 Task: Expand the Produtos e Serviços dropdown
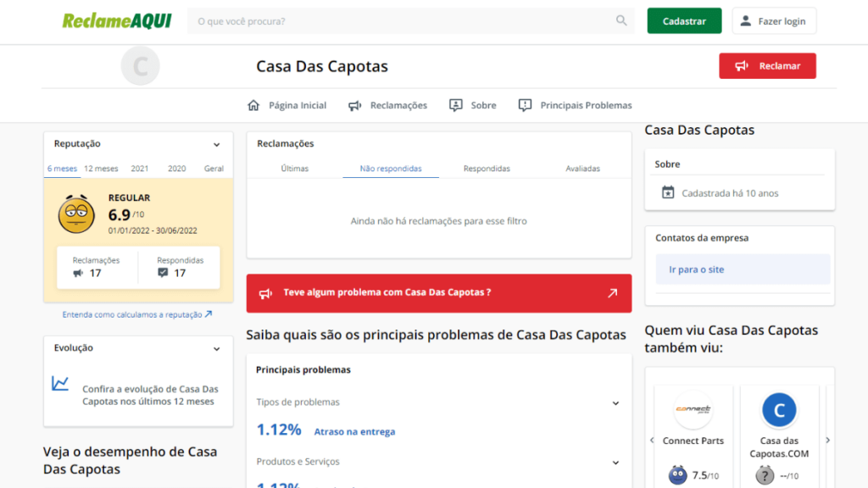[x=615, y=463]
